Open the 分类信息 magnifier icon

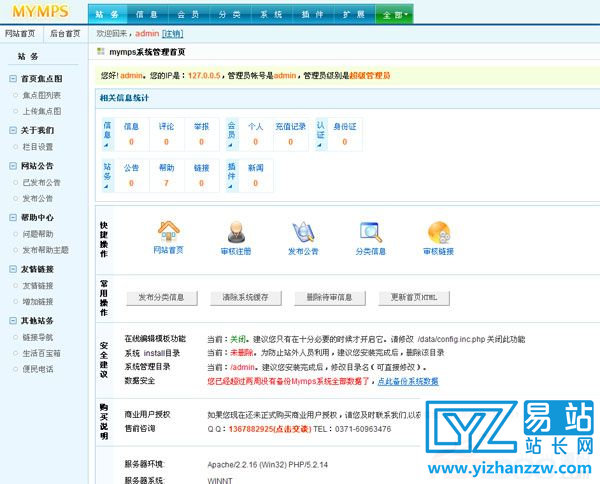point(370,232)
